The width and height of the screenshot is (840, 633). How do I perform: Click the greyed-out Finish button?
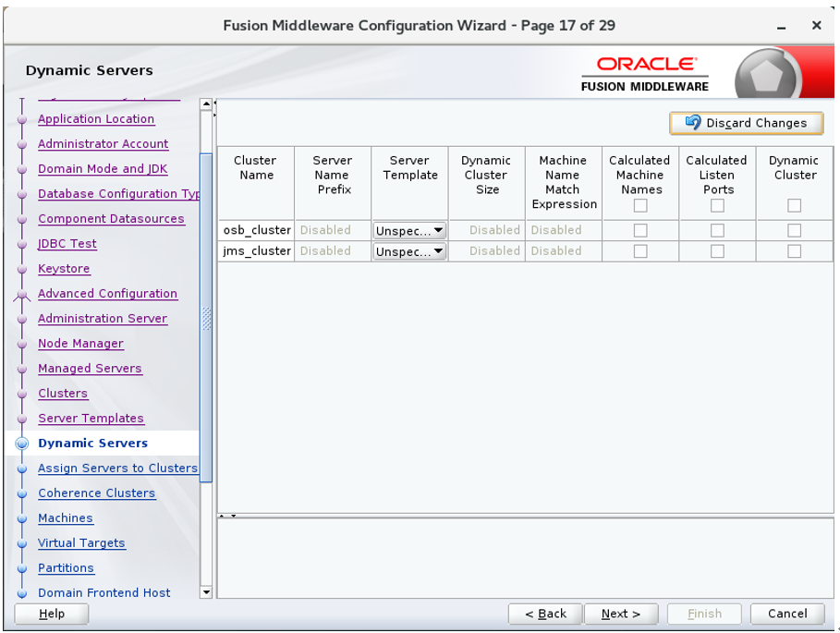point(704,614)
